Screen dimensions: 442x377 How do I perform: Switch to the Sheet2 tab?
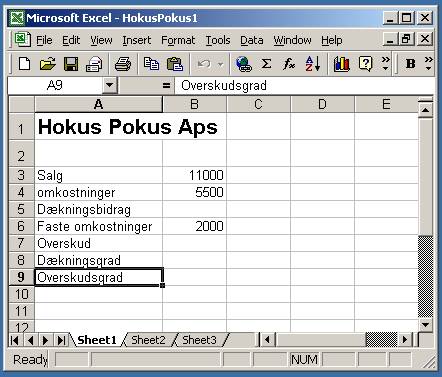(148, 340)
